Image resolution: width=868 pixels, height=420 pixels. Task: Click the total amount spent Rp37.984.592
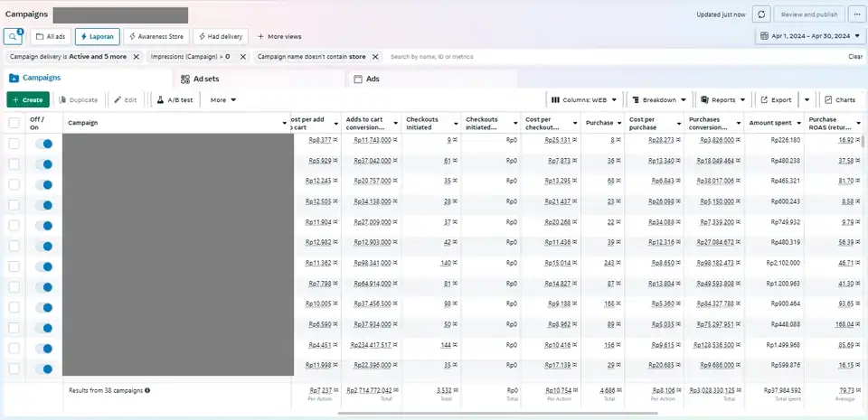(781, 390)
